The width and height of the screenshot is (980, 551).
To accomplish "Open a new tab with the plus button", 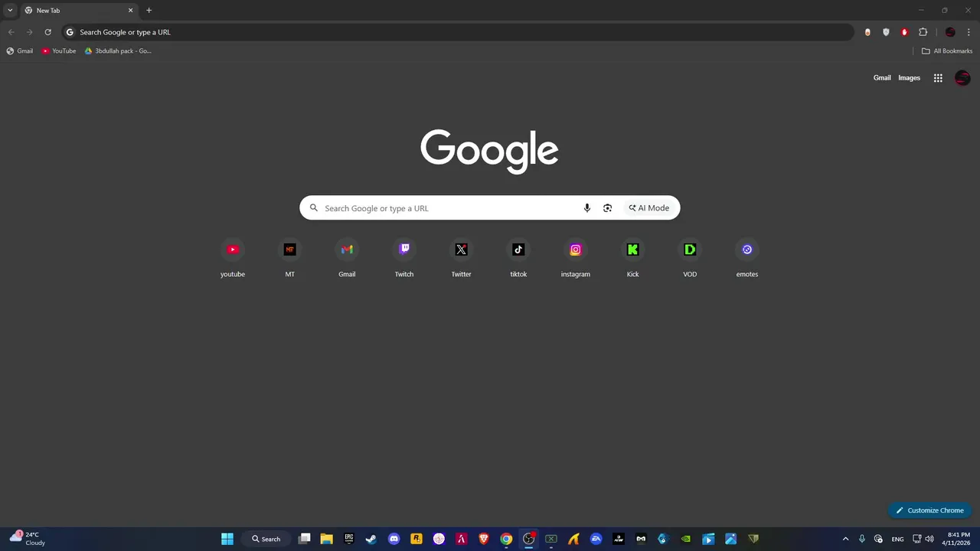I will pyautogui.click(x=149, y=10).
